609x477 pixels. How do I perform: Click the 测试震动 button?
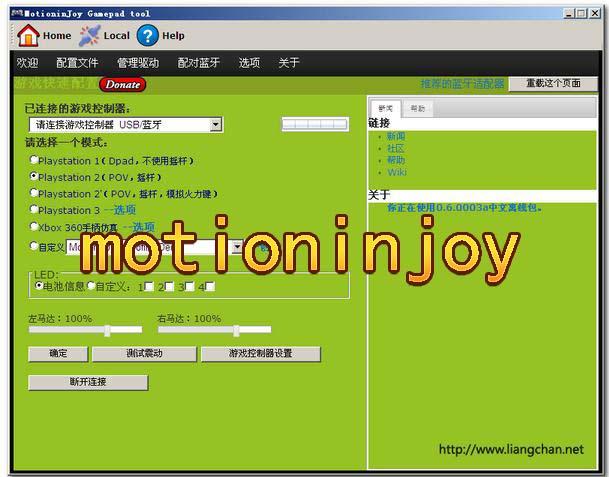(144, 354)
